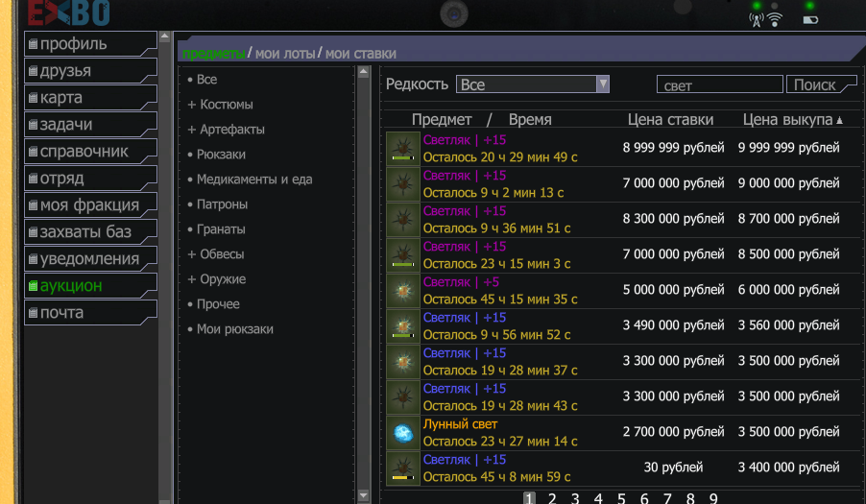Select the Гранаты category
The image size is (866, 504).
(x=217, y=228)
